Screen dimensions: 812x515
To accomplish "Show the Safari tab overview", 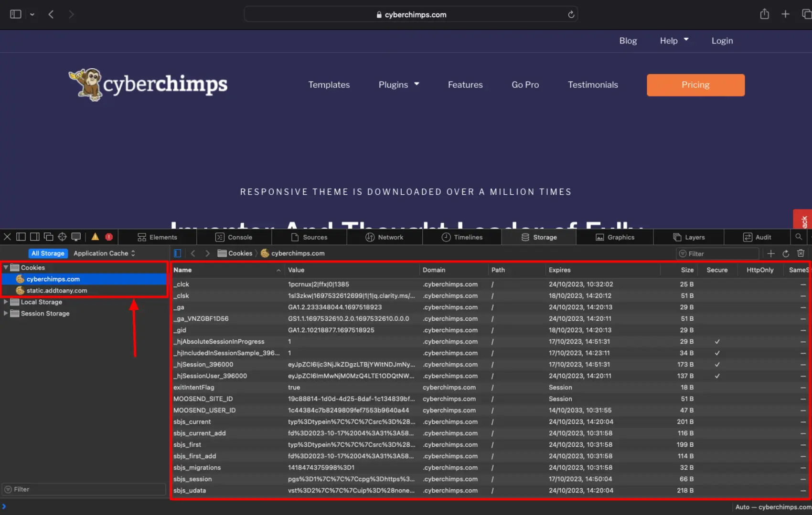I will click(807, 14).
